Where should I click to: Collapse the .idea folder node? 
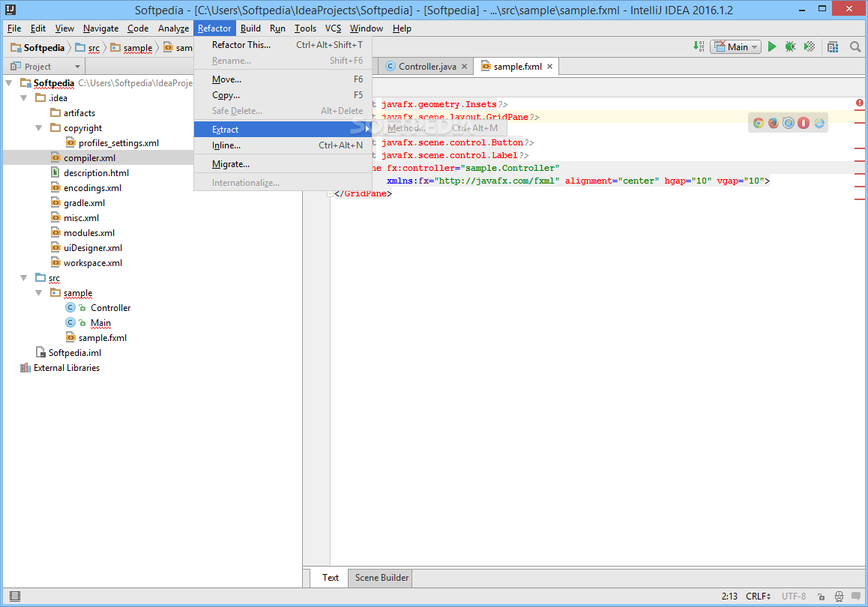24,98
